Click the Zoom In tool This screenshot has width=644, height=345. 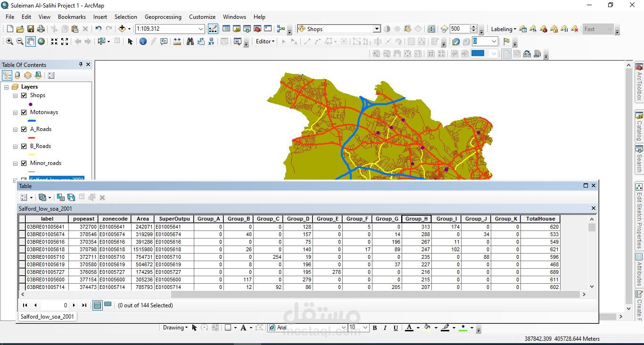click(x=9, y=41)
